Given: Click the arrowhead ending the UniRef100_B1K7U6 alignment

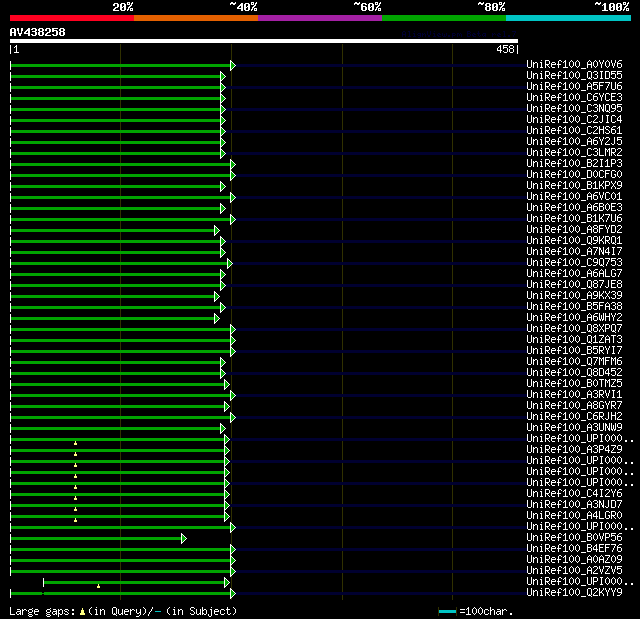Looking at the screenshot, I should coord(233,220).
